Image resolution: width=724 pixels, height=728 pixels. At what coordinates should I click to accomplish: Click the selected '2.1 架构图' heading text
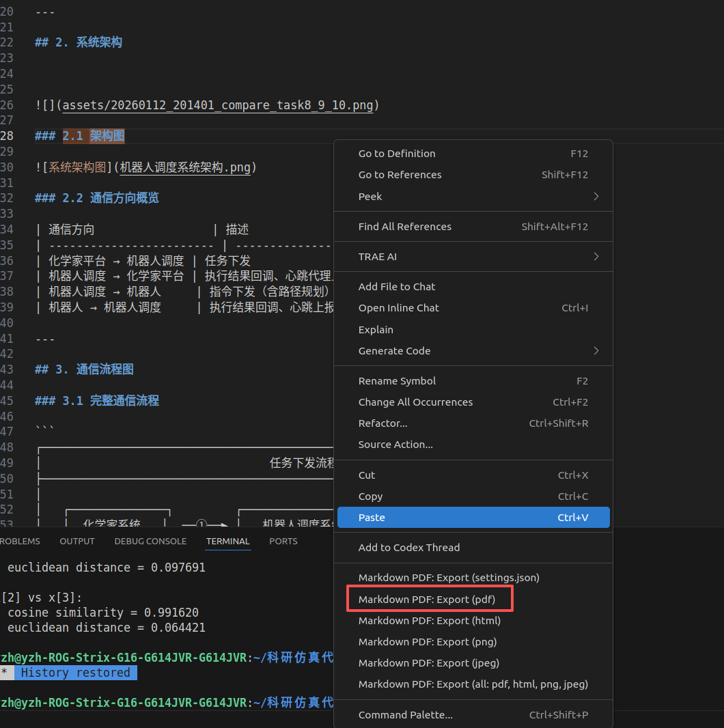(x=94, y=136)
